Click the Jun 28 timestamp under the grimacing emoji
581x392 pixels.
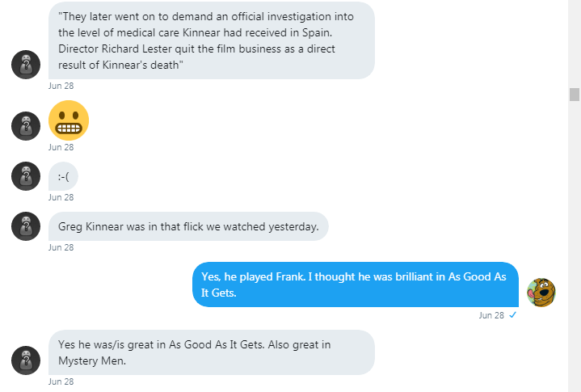click(61, 147)
